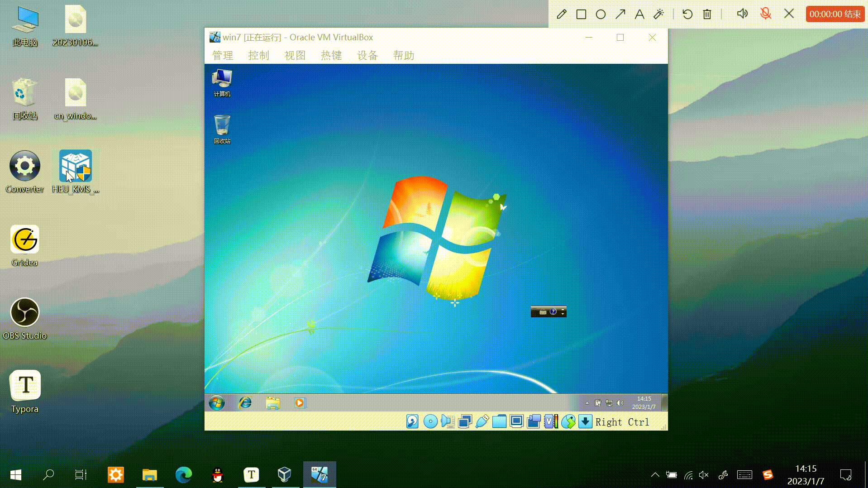Screen dimensions: 868x488
Task: Click the CPU virtualization indicator icon
Action: click(x=551, y=421)
